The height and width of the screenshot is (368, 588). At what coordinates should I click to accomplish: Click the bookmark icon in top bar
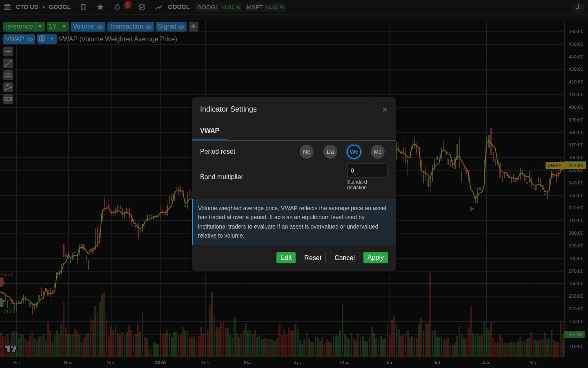pyautogui.click(x=83, y=7)
